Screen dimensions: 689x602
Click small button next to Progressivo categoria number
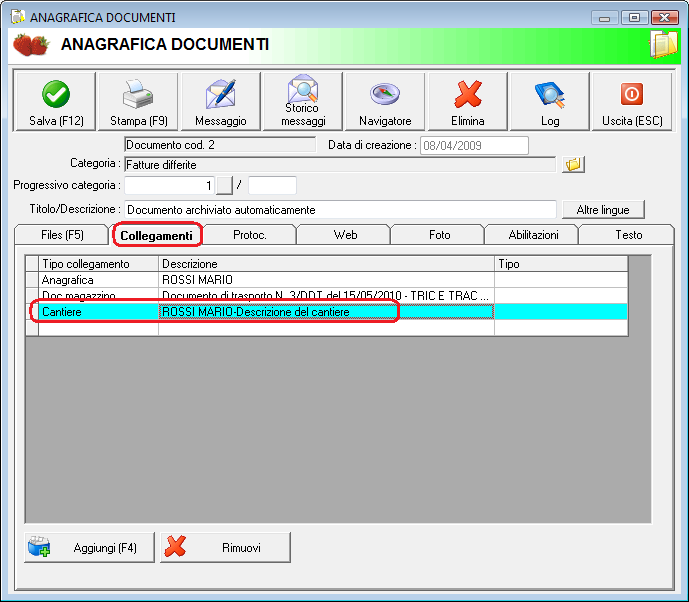coord(224,185)
